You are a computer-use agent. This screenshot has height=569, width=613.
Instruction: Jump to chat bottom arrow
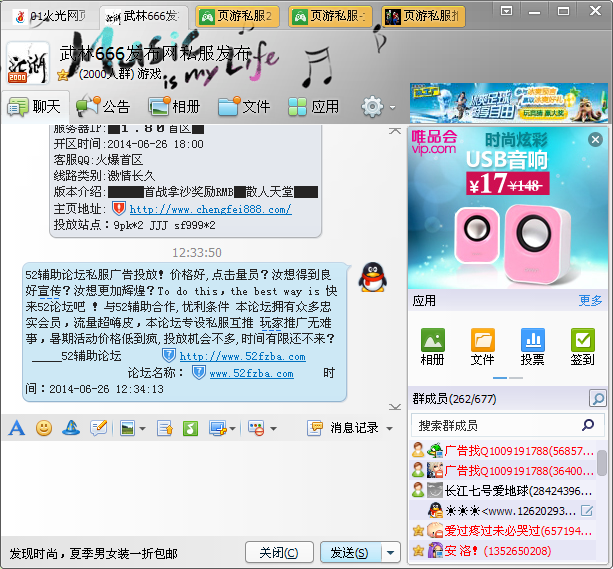[395, 407]
